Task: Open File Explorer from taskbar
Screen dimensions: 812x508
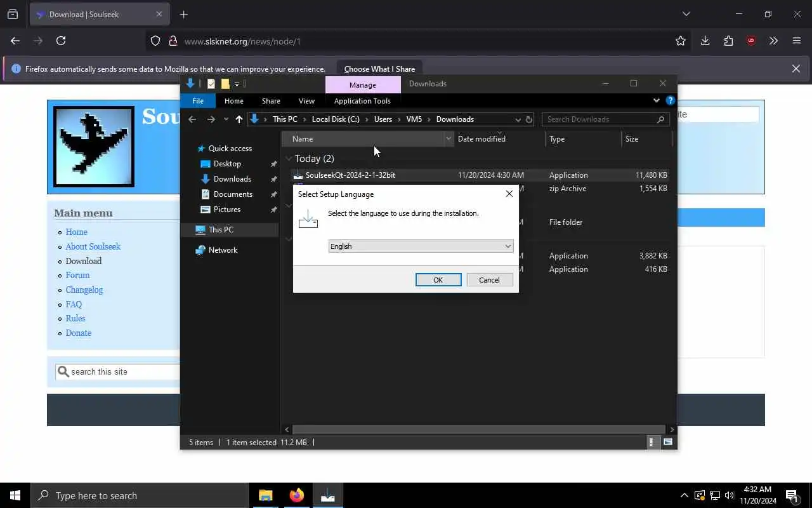Action: pyautogui.click(x=265, y=495)
